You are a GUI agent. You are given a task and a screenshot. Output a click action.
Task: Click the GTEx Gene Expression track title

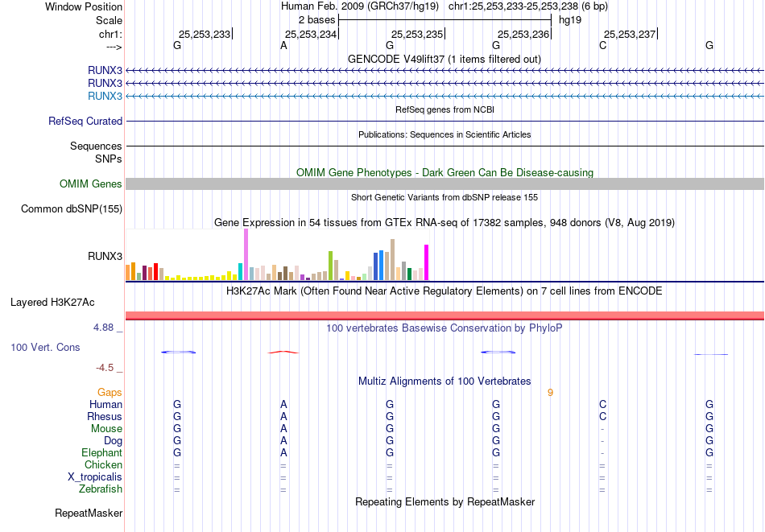(x=445, y=222)
